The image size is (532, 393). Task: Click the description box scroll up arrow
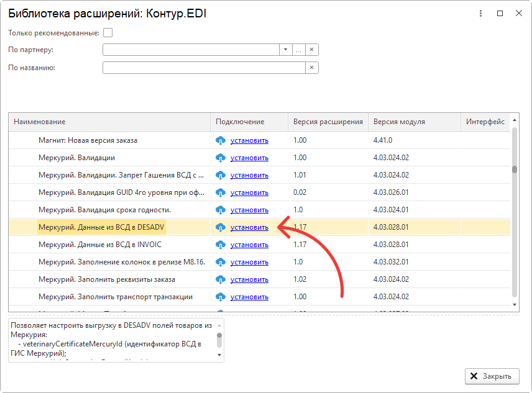coord(219,325)
